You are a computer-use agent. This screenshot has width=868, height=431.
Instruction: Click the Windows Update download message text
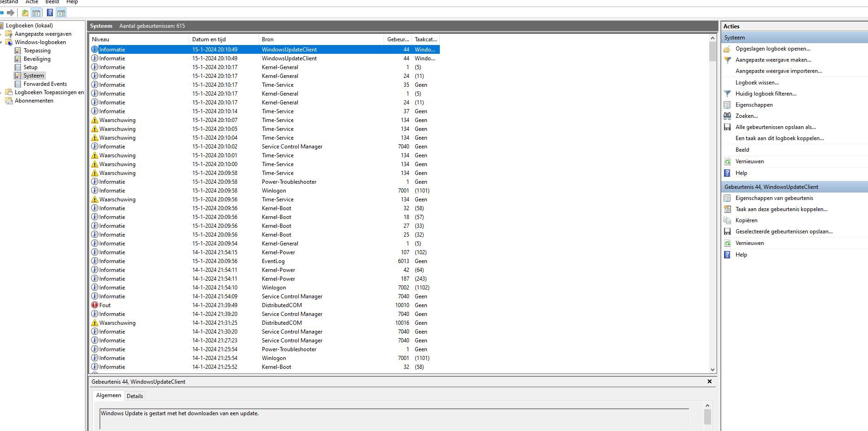tap(180, 413)
